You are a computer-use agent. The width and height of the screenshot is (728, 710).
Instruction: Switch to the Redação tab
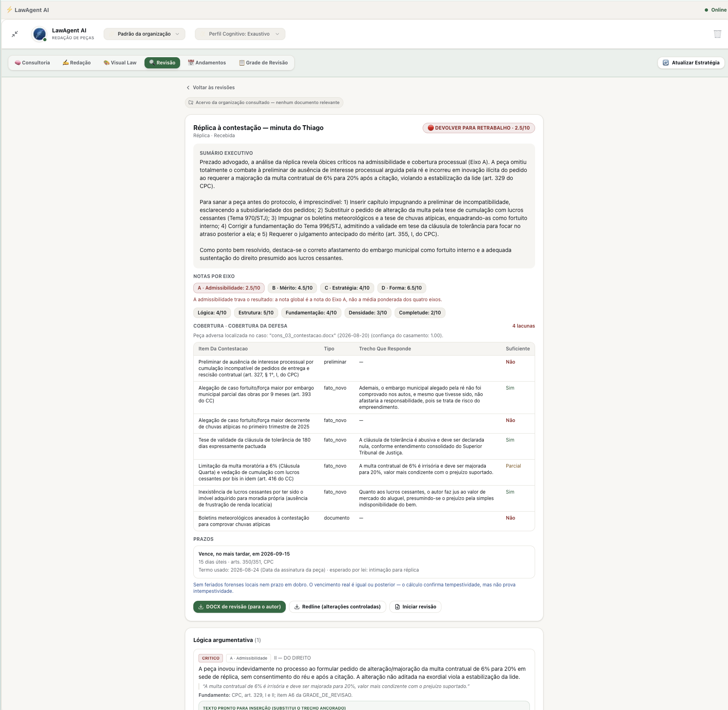pos(76,63)
